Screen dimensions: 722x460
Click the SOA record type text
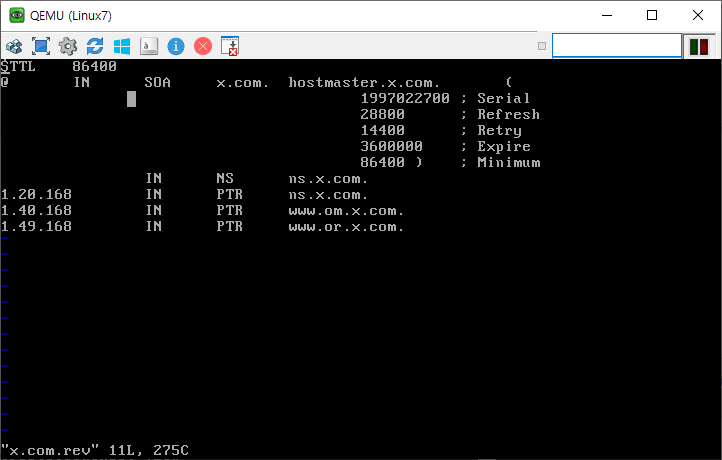[157, 82]
